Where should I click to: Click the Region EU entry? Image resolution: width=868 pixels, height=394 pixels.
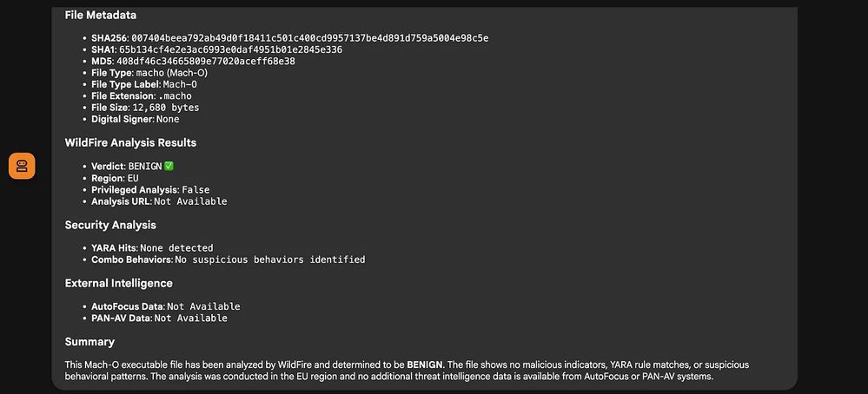point(115,179)
